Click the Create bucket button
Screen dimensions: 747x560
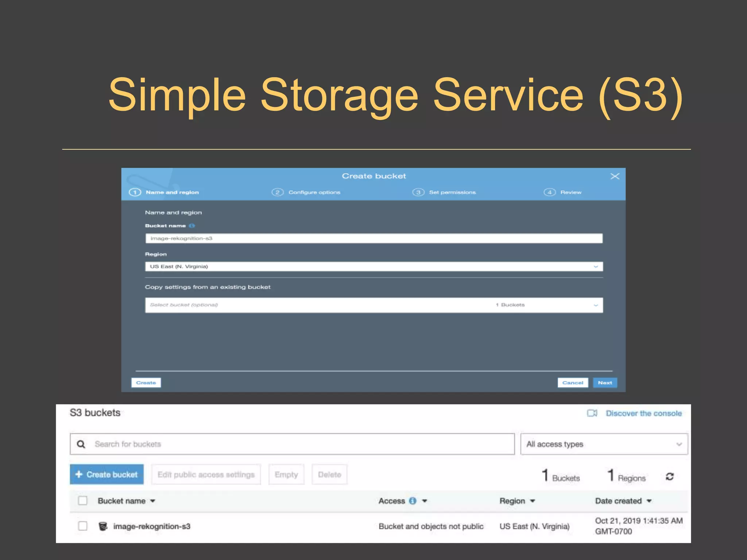[x=107, y=474]
